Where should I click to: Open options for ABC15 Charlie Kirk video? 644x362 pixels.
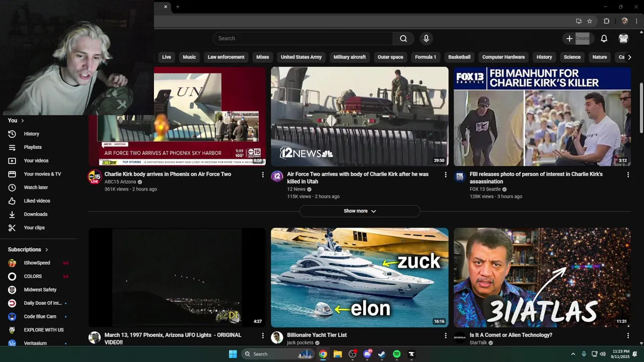[x=263, y=174]
